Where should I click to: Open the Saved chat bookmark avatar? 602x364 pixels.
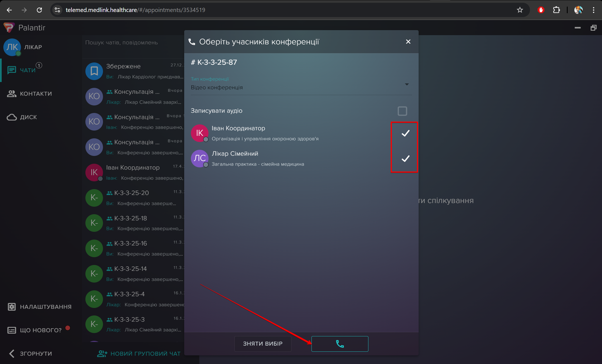94,71
